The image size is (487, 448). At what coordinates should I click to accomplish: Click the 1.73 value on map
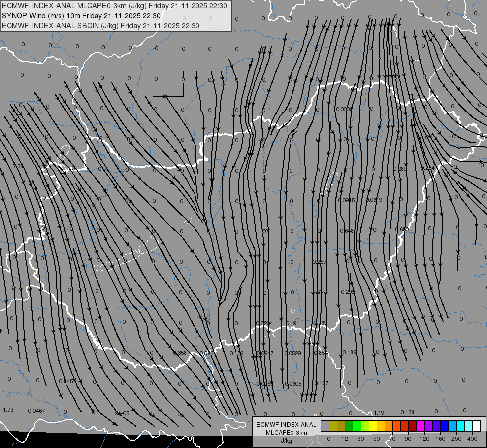coord(8,410)
